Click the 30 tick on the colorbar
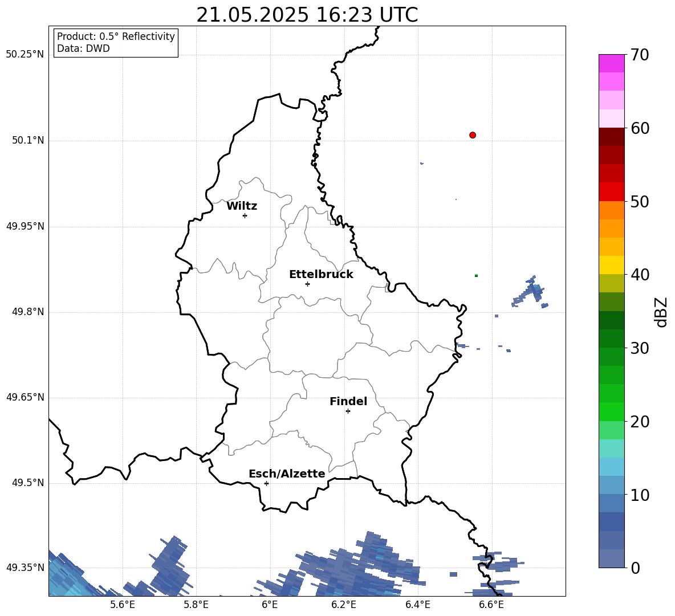 [640, 348]
